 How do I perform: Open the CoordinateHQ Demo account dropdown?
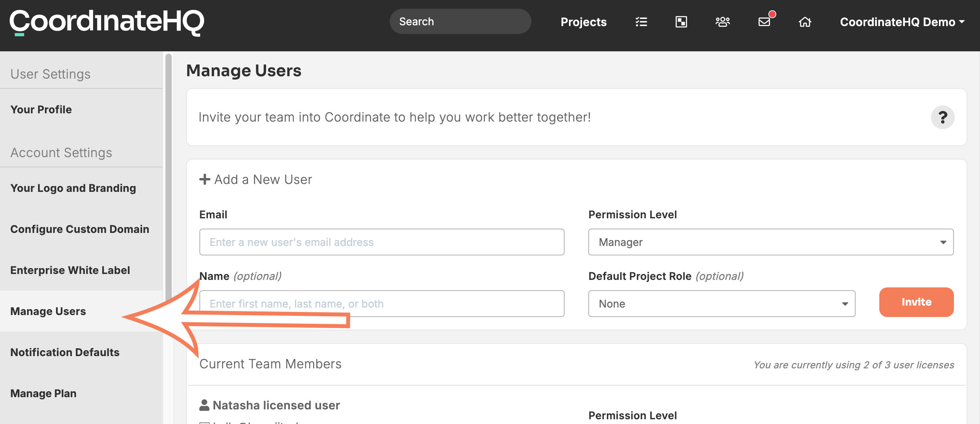[x=902, y=22]
